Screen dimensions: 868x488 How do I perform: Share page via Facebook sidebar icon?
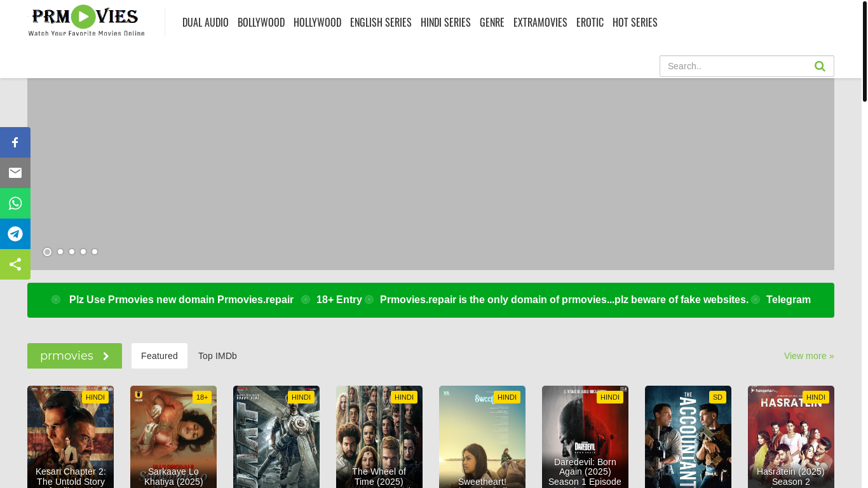[x=15, y=142]
